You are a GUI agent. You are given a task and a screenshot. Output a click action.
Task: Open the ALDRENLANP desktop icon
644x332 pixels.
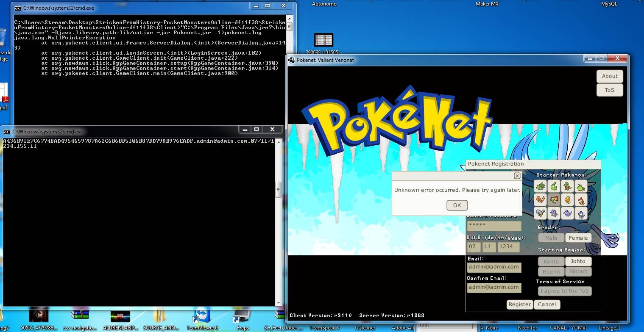[x=120, y=320]
